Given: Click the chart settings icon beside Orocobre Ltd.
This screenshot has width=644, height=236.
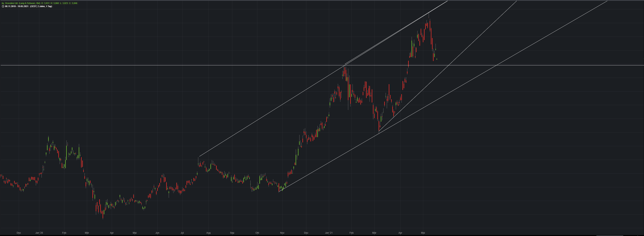Looking at the screenshot, I should pos(3,3).
